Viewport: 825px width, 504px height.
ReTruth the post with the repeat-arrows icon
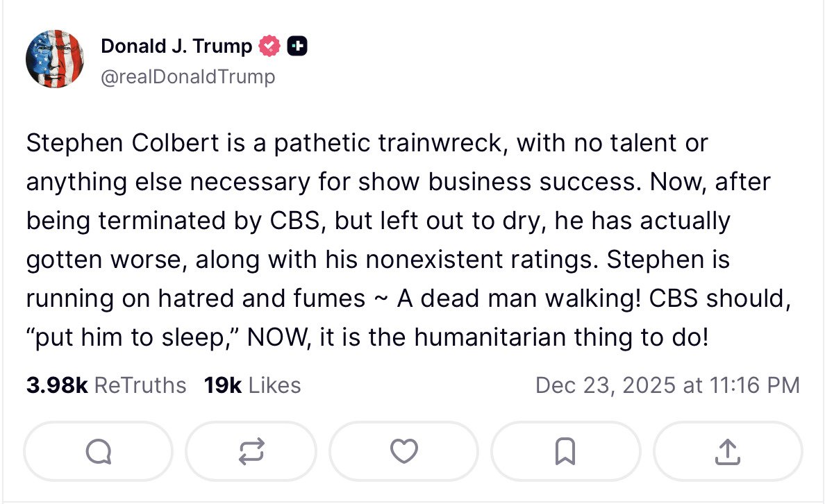tap(249, 453)
